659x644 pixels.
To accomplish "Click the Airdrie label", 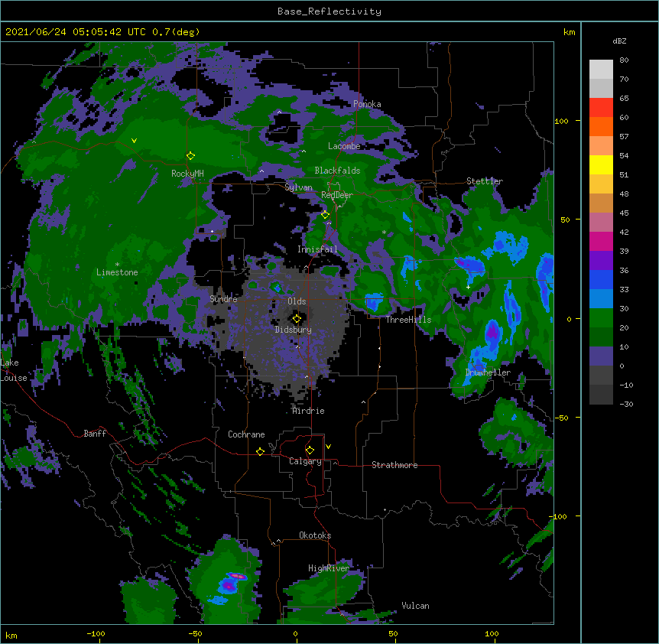I will (309, 411).
